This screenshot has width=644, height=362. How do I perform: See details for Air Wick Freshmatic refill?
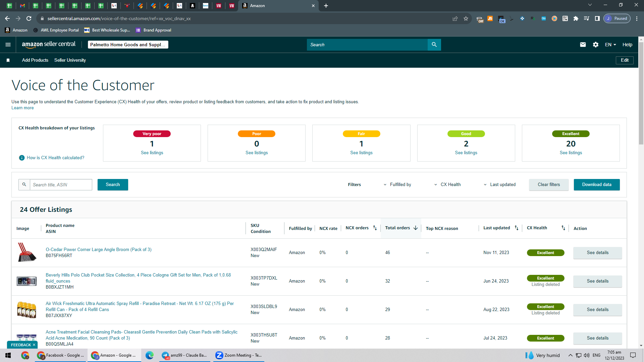[x=597, y=310]
